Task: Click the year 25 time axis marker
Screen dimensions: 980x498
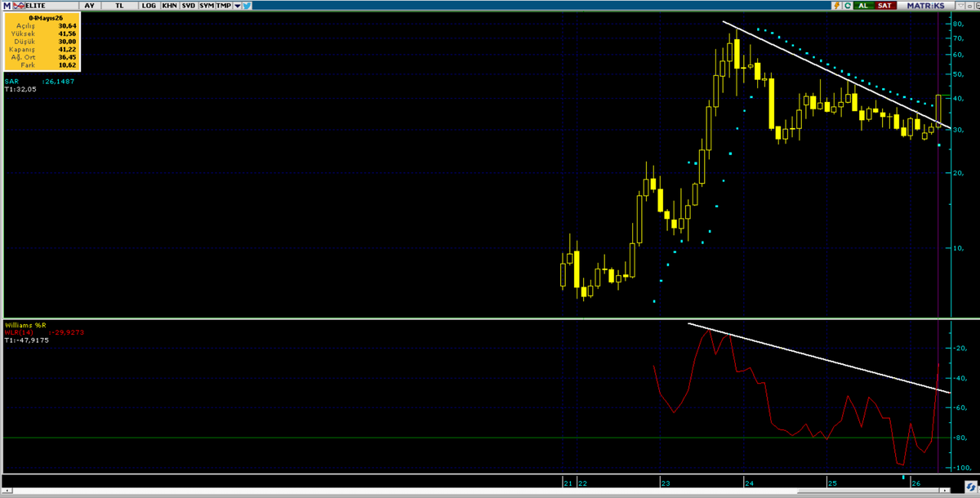Action: point(832,484)
